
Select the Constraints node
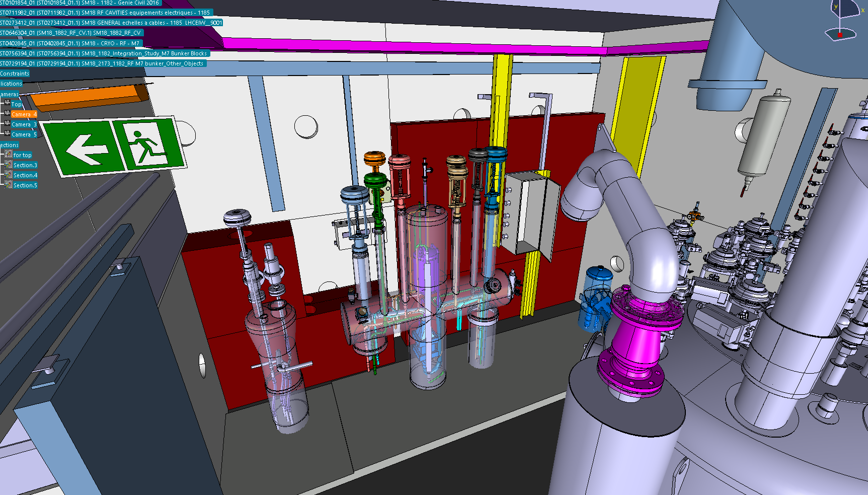(15, 74)
